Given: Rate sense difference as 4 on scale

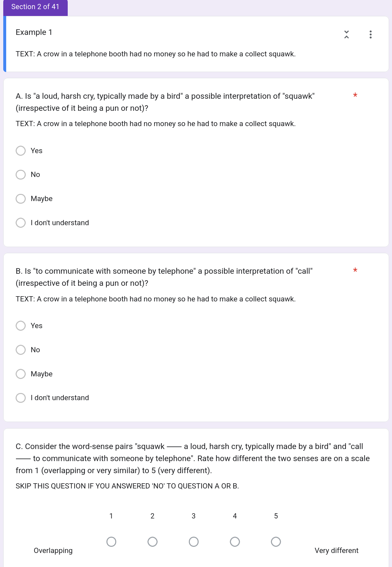Looking at the screenshot, I should tap(235, 542).
